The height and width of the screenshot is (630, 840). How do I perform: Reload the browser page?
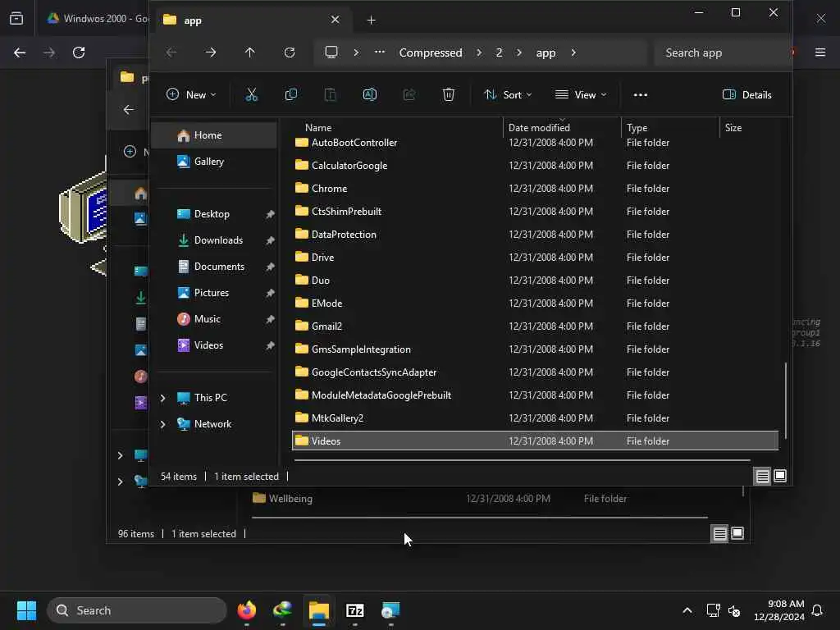[x=79, y=52]
